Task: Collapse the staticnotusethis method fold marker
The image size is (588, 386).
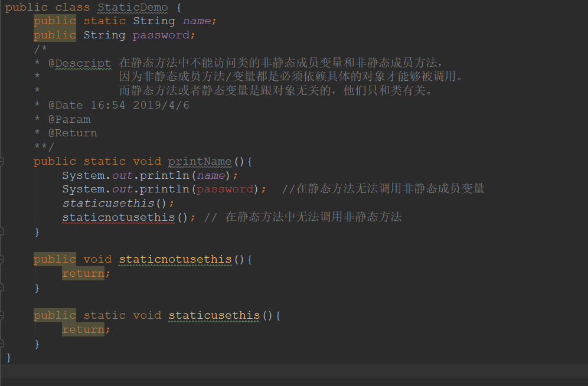Action: click(2, 259)
